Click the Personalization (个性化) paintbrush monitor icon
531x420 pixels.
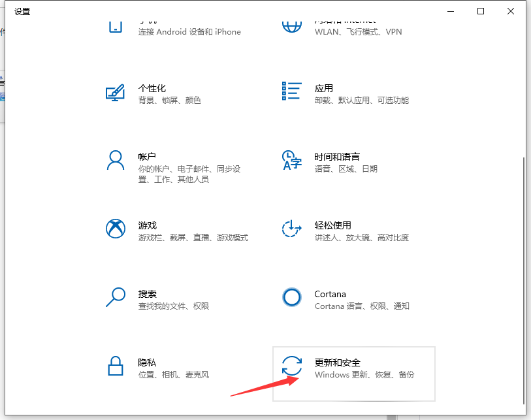pos(115,93)
